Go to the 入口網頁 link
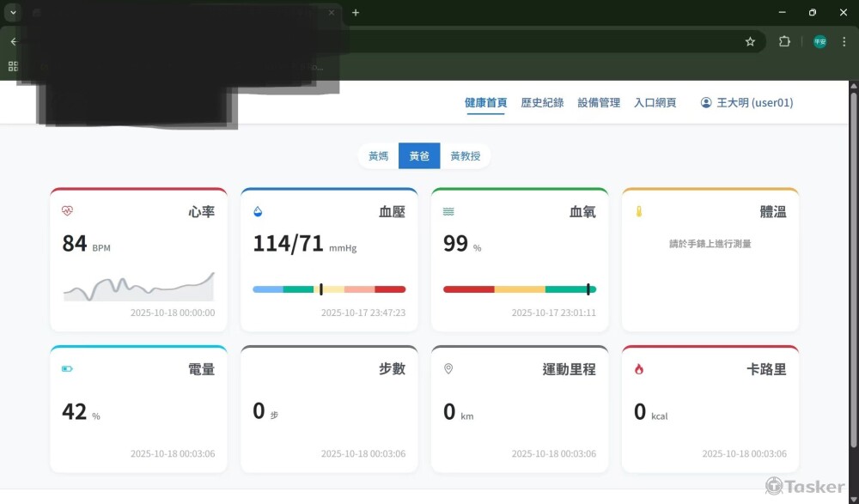 (655, 101)
